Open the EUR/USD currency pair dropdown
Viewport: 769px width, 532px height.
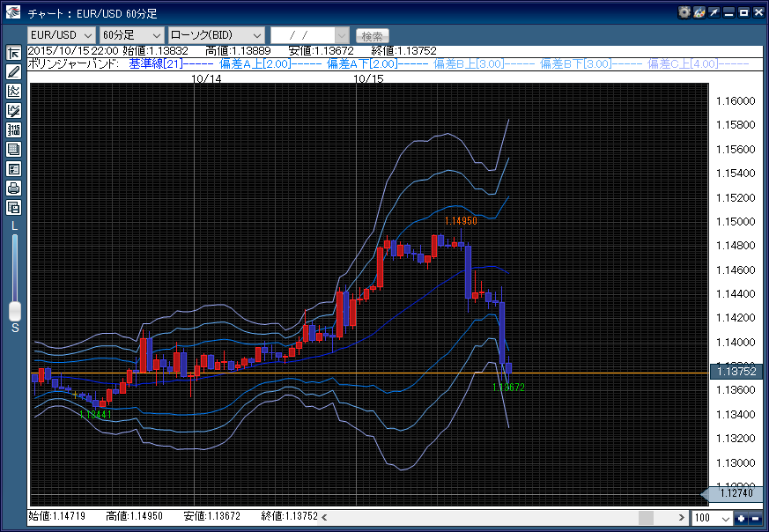click(x=62, y=35)
